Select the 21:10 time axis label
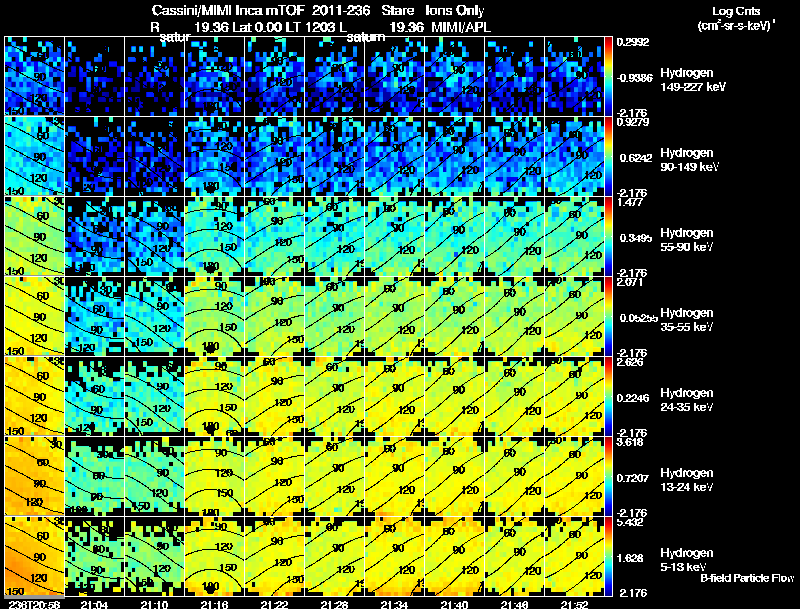The height and width of the screenshot is (609, 800). (155, 604)
